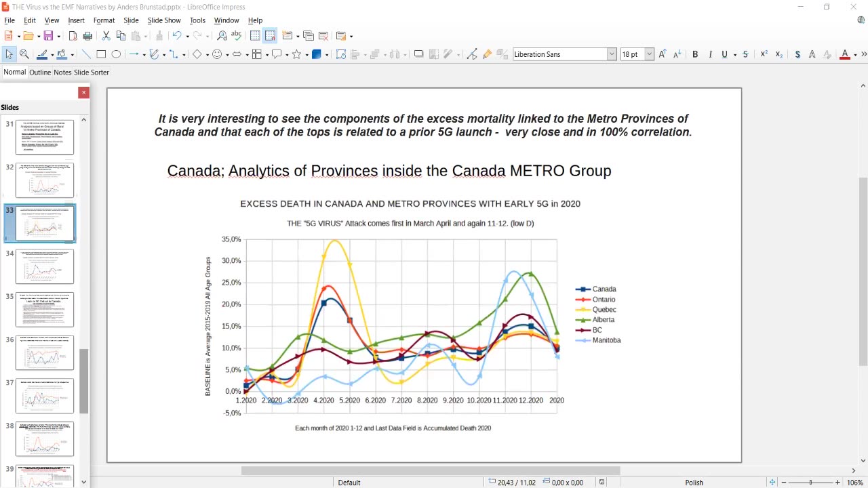Toggle Strikethrough formatting
The width and height of the screenshot is (868, 488).
coord(746,54)
